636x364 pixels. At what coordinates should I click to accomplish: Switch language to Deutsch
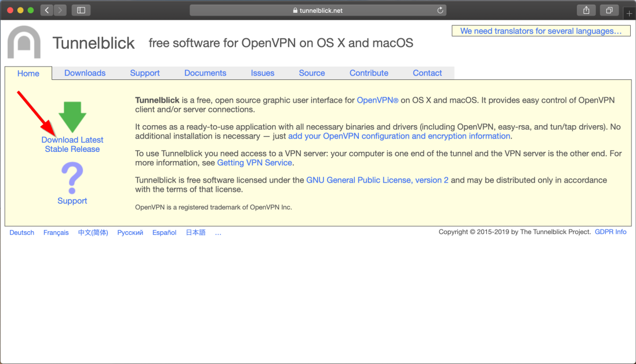click(22, 232)
